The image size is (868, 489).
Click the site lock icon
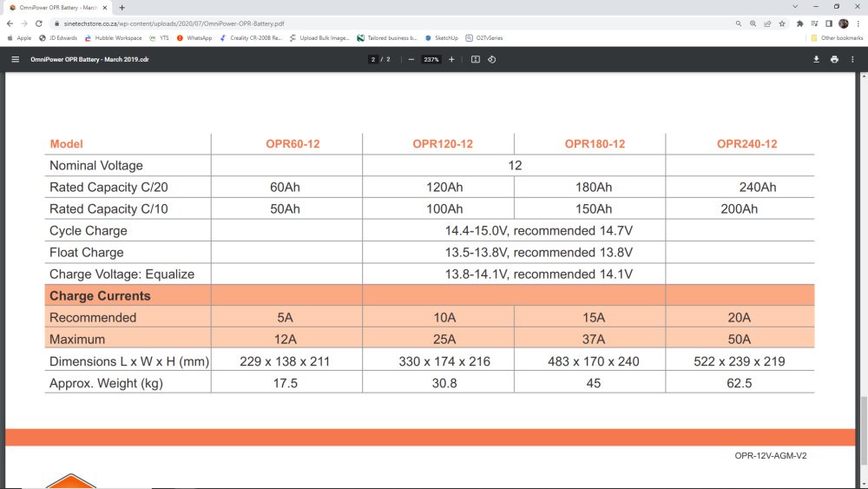pos(56,23)
